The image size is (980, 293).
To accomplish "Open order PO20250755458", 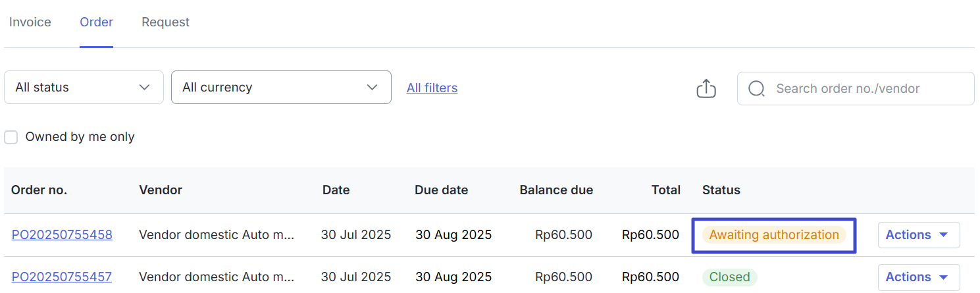I will click(62, 235).
